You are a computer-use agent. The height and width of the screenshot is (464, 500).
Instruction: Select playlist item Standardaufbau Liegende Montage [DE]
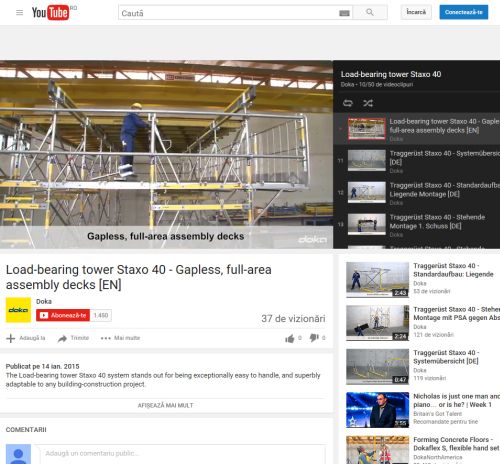click(x=417, y=193)
